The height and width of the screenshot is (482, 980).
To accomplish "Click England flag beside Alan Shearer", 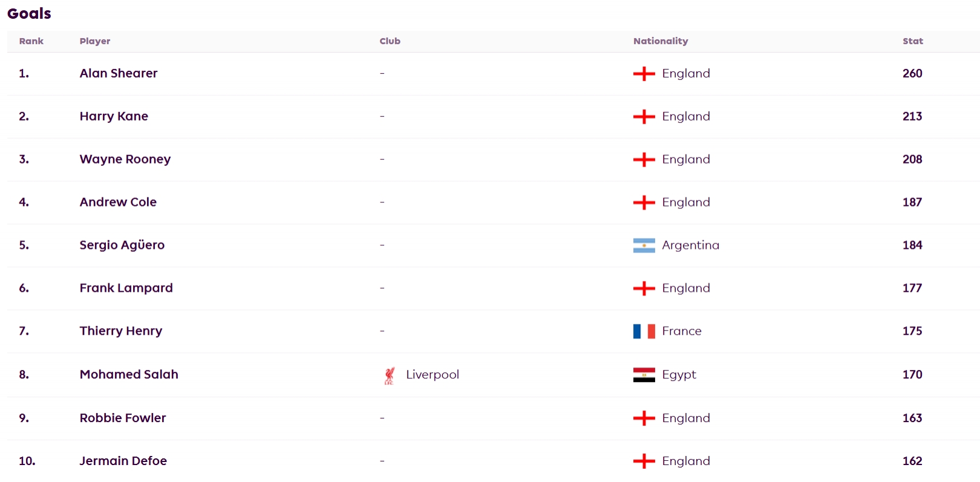I will pyautogui.click(x=644, y=74).
